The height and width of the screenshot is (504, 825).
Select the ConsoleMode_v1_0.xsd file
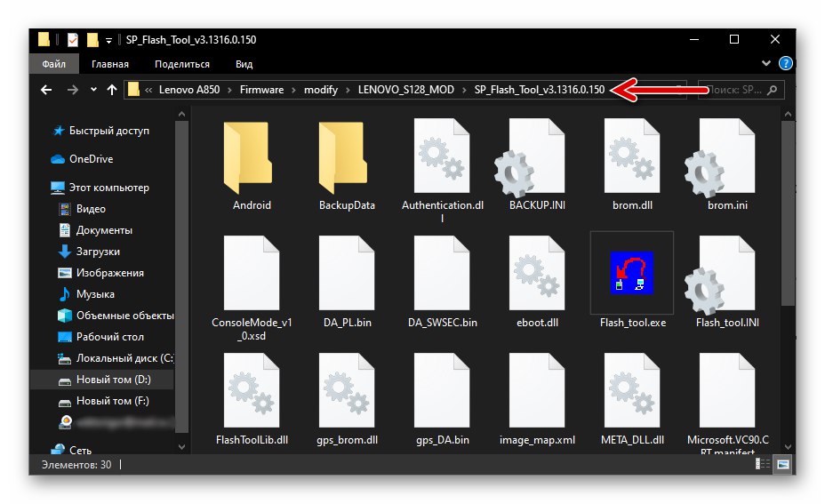[252, 288]
